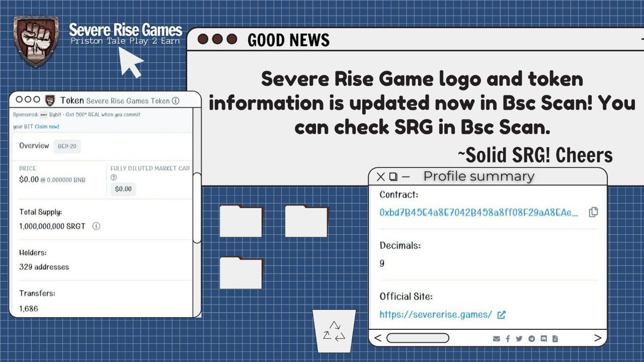Click the whitepaper document icon in Profile summary
Screen dimensions: 644x362
click(x=555, y=338)
